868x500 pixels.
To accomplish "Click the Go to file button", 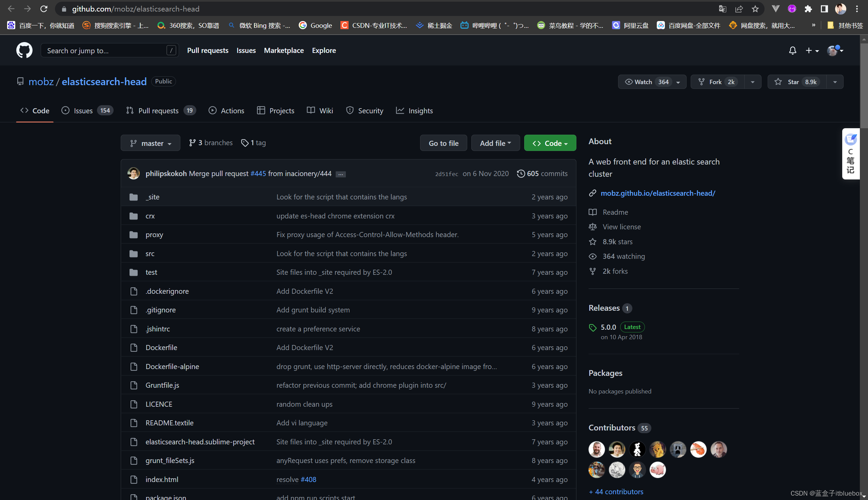I will [443, 143].
